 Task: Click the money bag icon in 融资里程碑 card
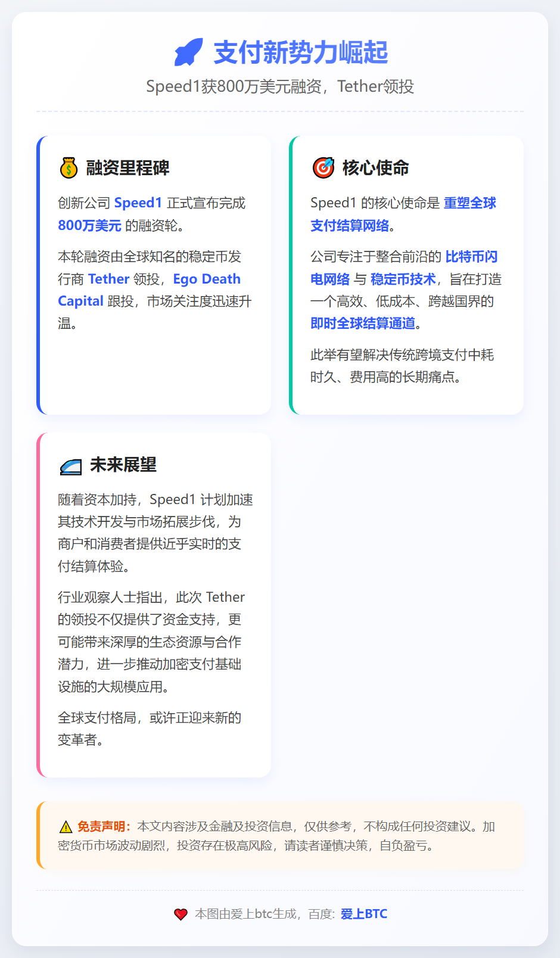[x=69, y=168]
